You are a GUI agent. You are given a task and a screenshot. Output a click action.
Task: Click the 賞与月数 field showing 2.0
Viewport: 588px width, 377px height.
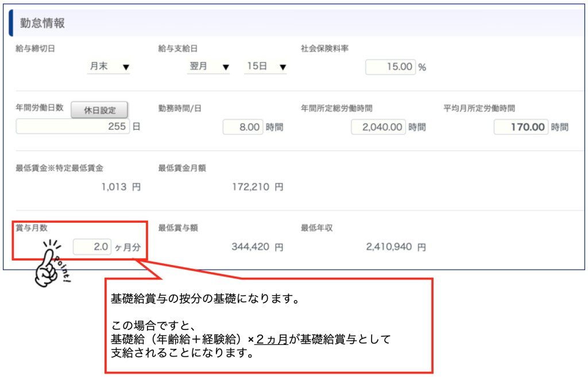tap(92, 247)
